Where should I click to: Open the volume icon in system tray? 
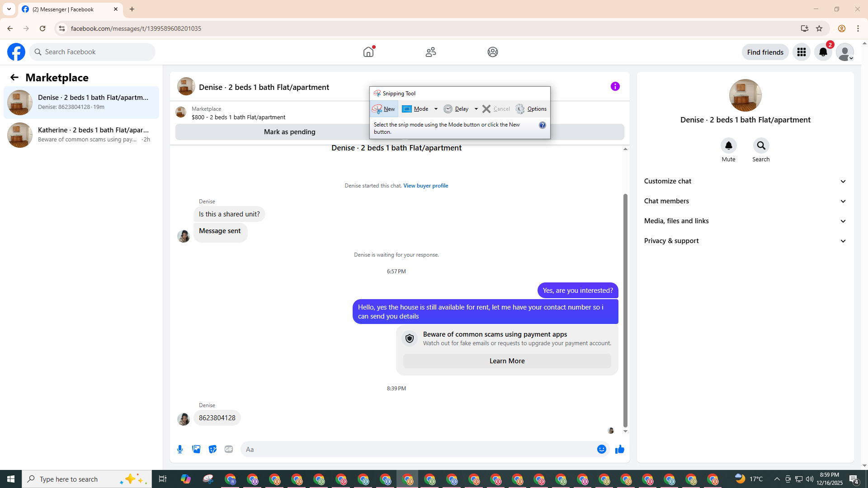(810, 479)
